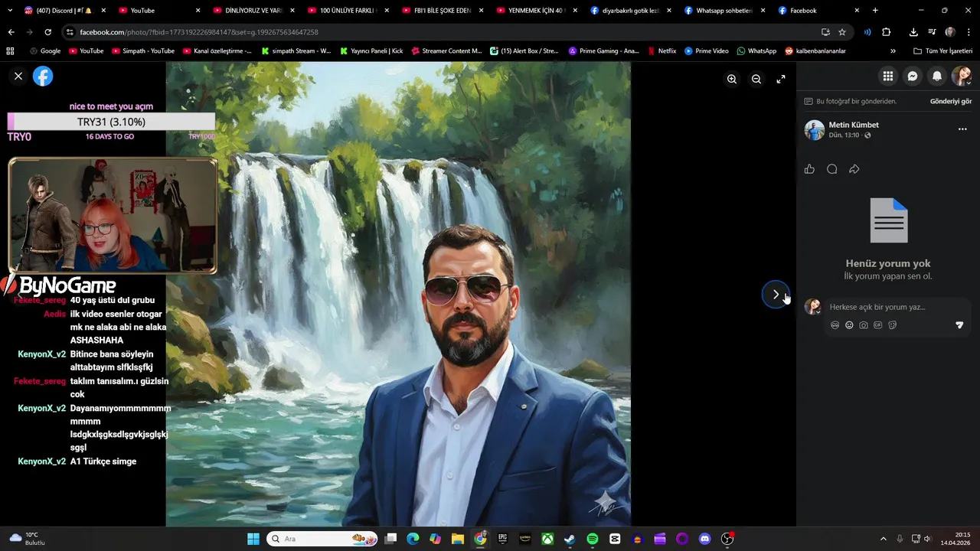
Task: Open the kalbenbanlananlar bookmark
Action: [x=815, y=51]
